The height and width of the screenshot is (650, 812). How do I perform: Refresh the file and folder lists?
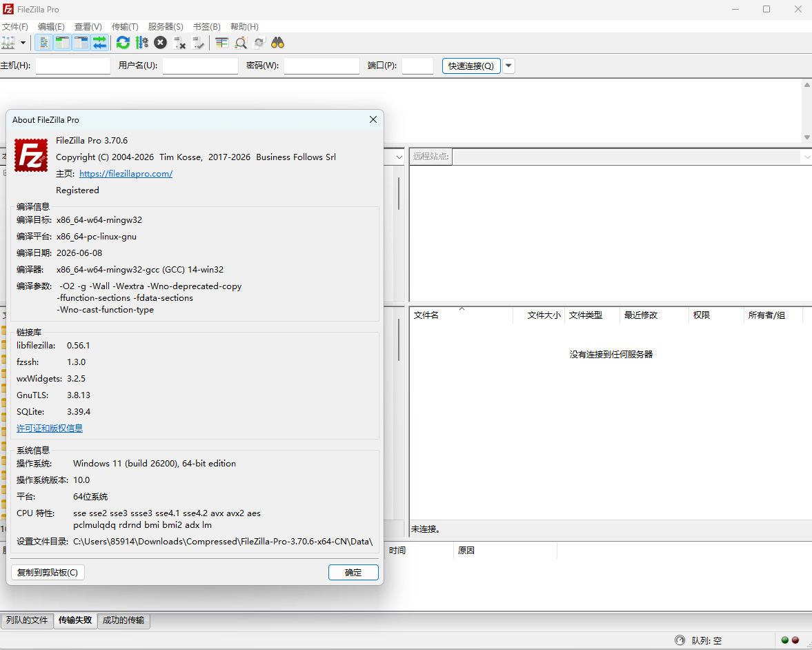coord(123,43)
